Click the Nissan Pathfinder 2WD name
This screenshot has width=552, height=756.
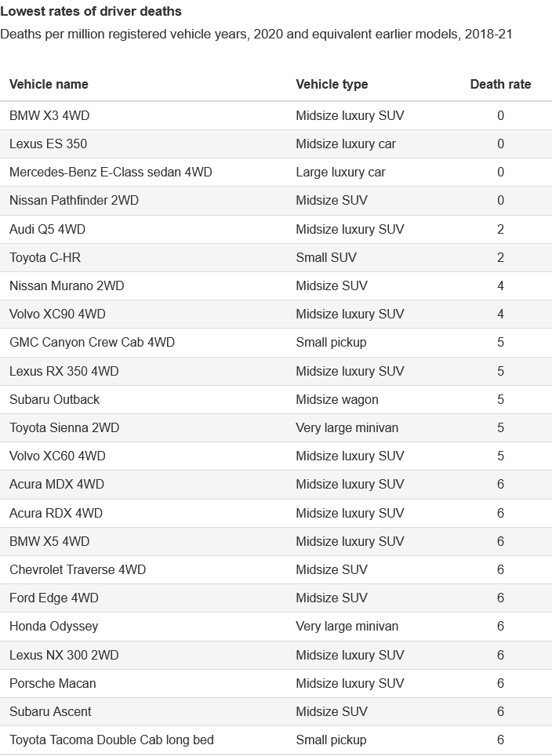(74, 200)
